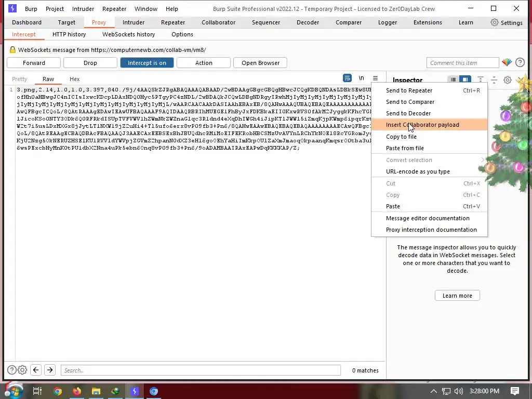Click the Open Browser button
This screenshot has height=399, width=532.
261,63
